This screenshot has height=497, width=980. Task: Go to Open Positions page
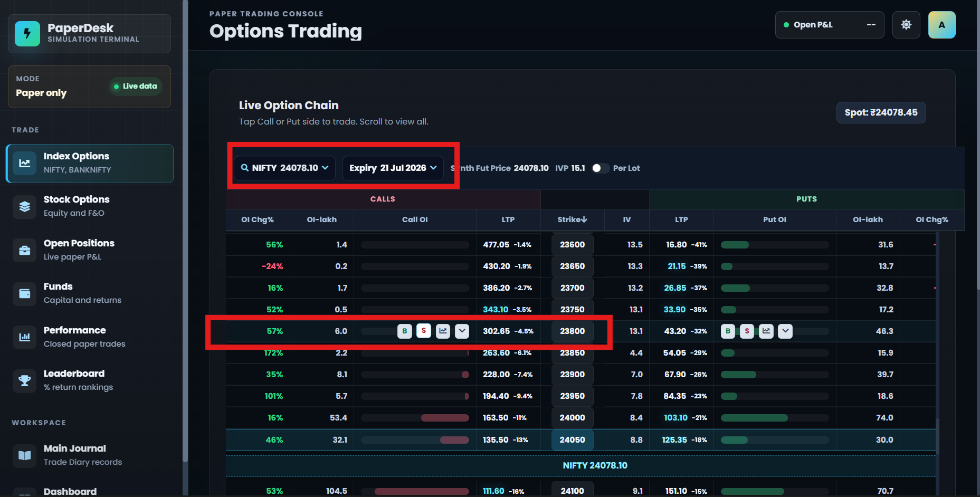[x=90, y=250]
